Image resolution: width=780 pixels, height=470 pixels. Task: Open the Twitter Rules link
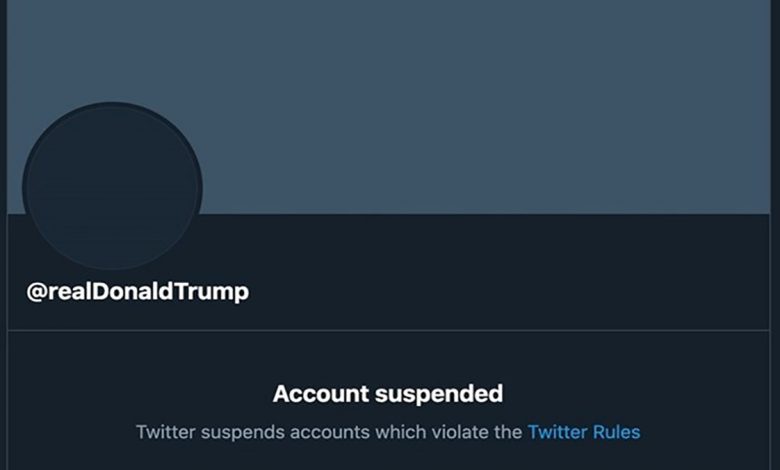click(584, 432)
